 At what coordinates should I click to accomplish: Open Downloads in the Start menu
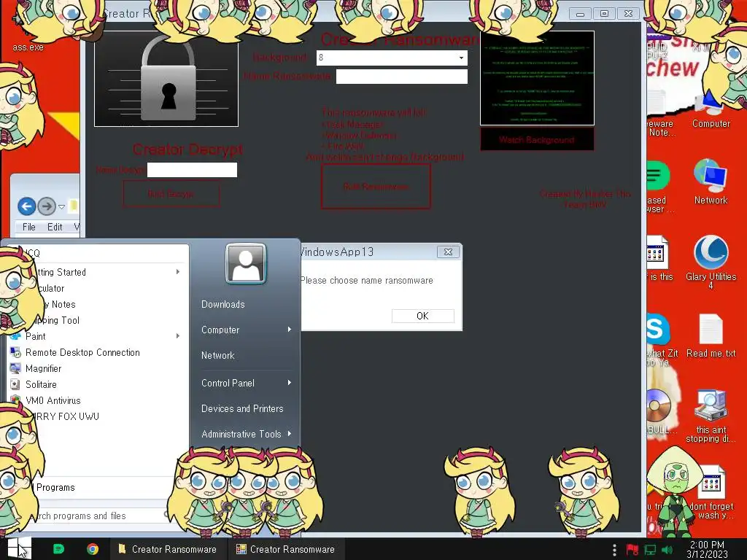pos(222,304)
